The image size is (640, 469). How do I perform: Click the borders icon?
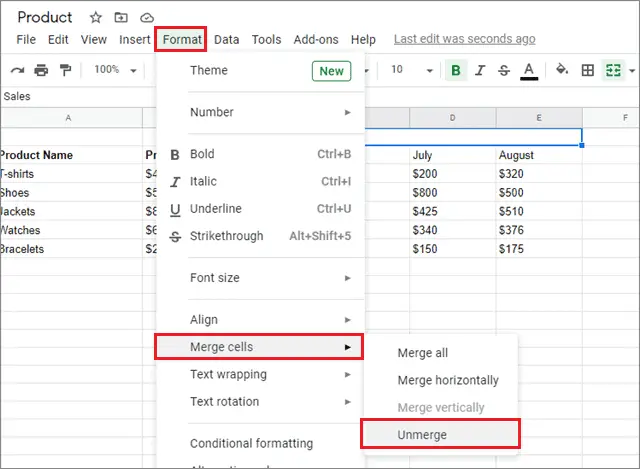[x=588, y=70]
